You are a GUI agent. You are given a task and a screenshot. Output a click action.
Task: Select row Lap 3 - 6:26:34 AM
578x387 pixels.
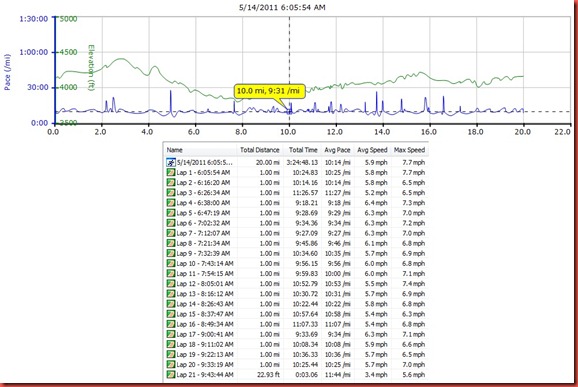296,192
